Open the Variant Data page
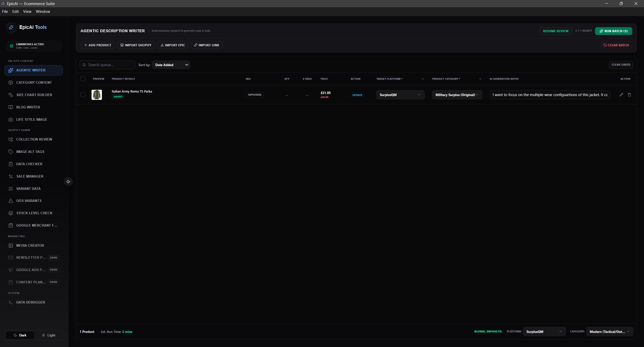This screenshot has height=347, width=644. pos(33,189)
